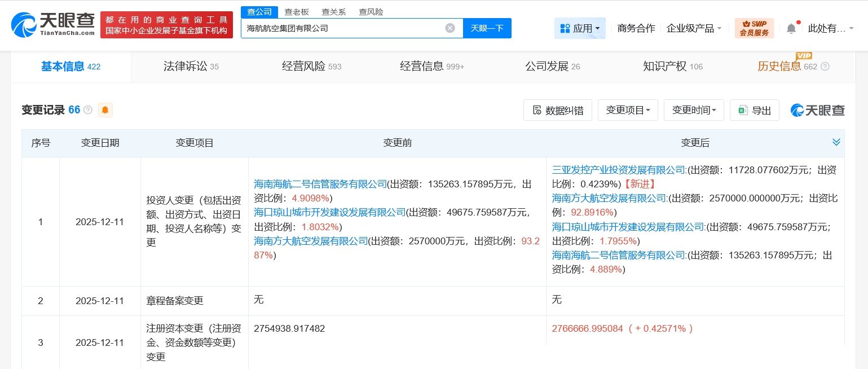Click the help icon beside 历史信息 662
The height and width of the screenshot is (369, 868).
(825, 67)
